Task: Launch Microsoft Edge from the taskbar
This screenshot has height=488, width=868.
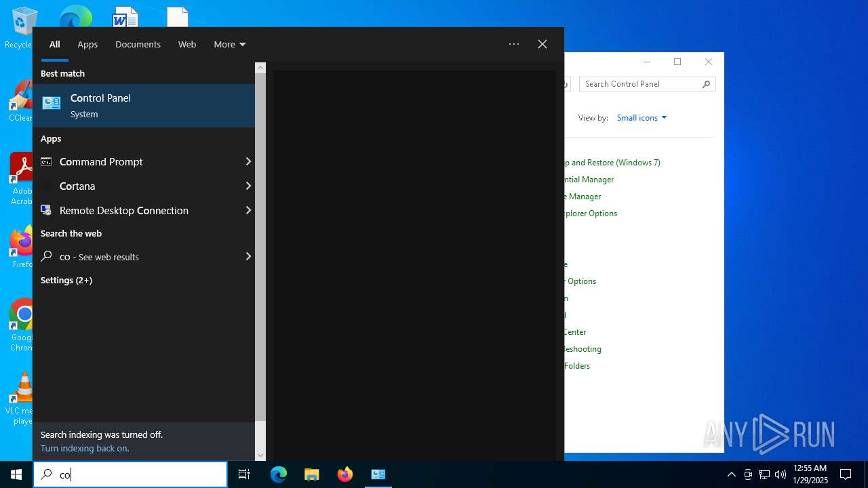Action: (x=279, y=474)
